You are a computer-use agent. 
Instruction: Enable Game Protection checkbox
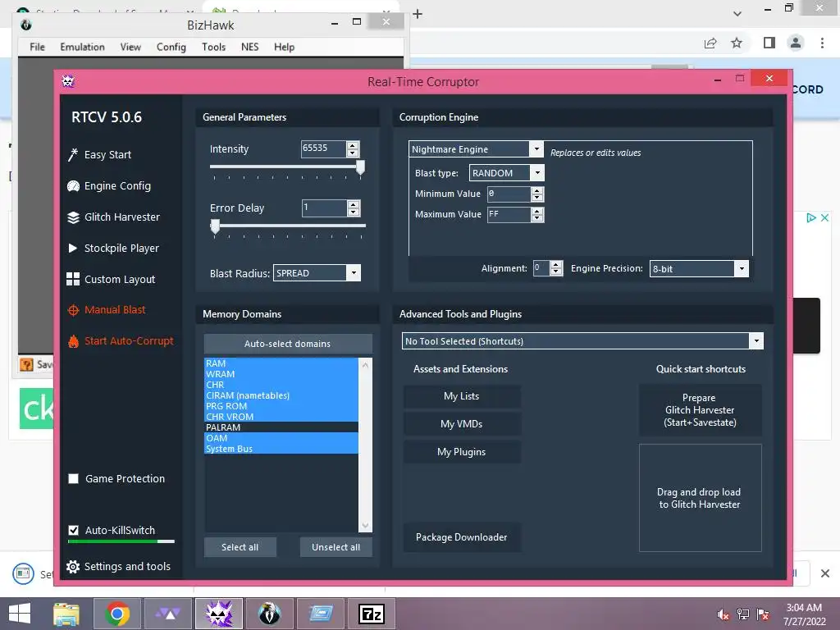(73, 479)
